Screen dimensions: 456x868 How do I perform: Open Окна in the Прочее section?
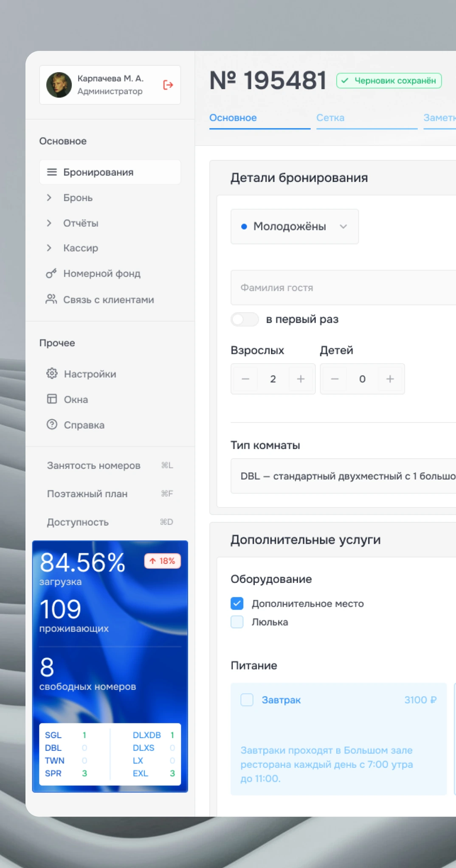[x=76, y=400]
